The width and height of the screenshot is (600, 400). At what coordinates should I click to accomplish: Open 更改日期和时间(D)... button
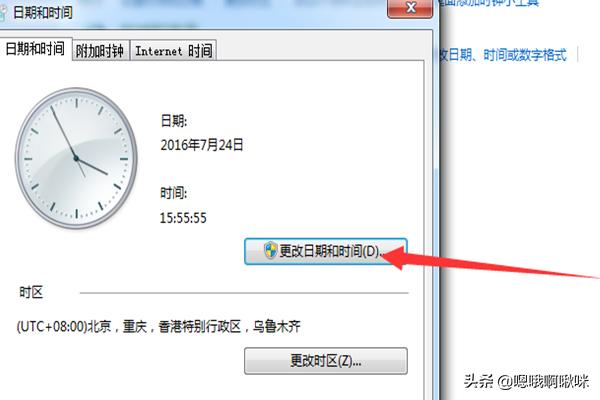click(326, 251)
